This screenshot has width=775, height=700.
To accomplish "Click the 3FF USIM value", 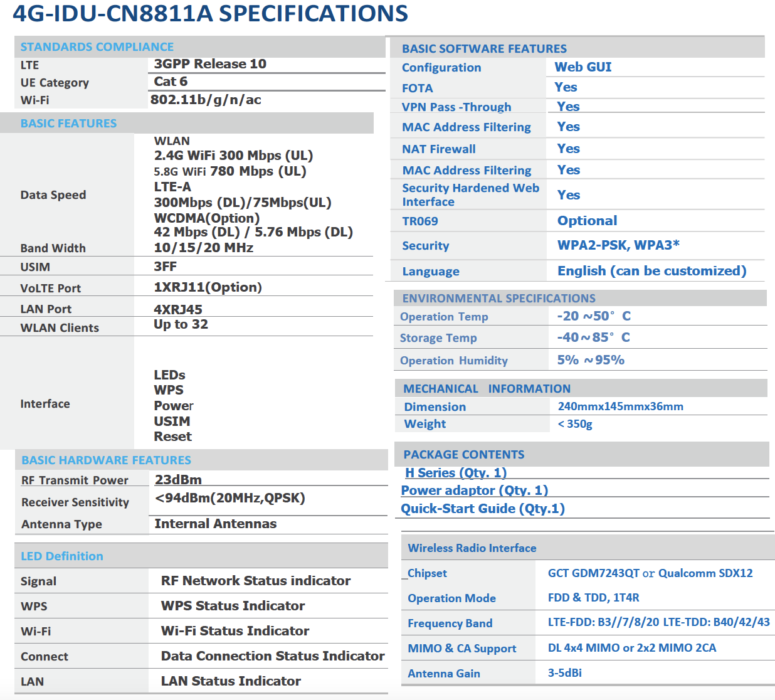I will pyautogui.click(x=166, y=267).
